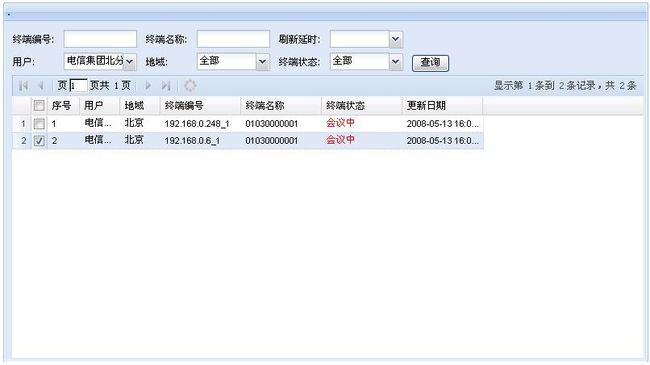Sort by the 终端名称 column header
This screenshot has height=365, width=650.
click(281, 106)
